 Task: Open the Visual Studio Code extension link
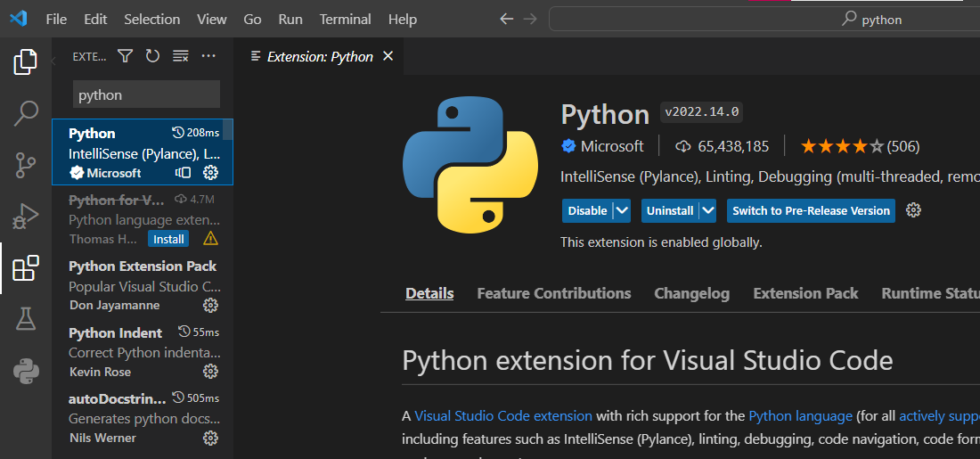pos(503,415)
